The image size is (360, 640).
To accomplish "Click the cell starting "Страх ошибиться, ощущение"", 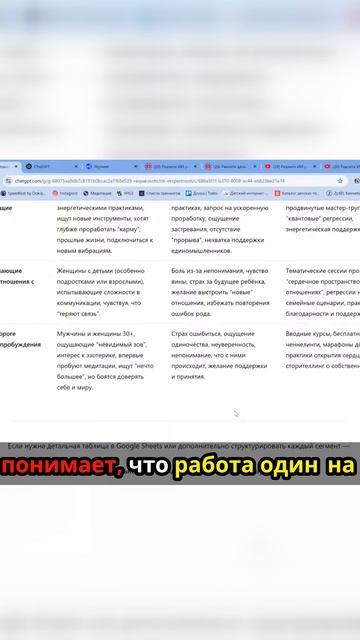I will [220, 355].
